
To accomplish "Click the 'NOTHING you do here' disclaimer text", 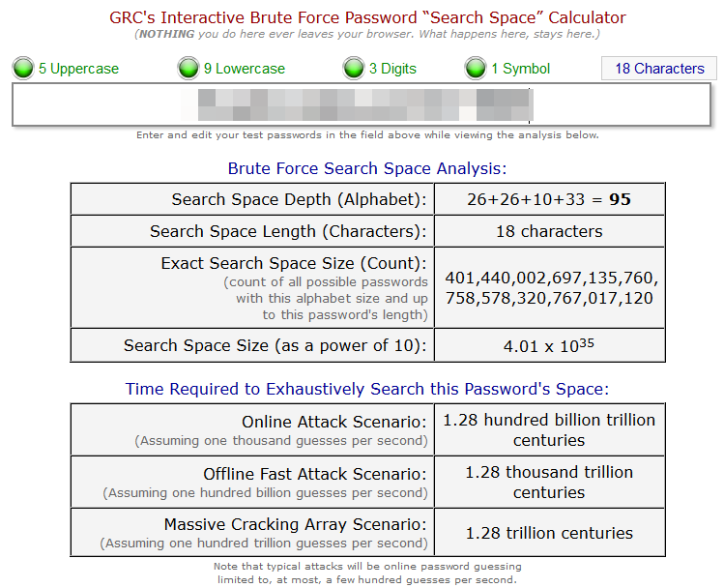I will click(x=367, y=34).
